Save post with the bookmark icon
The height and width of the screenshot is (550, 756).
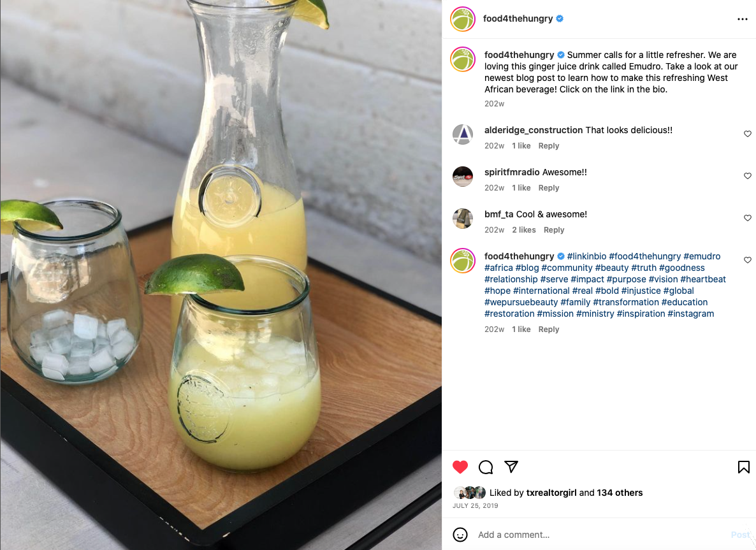(x=743, y=467)
